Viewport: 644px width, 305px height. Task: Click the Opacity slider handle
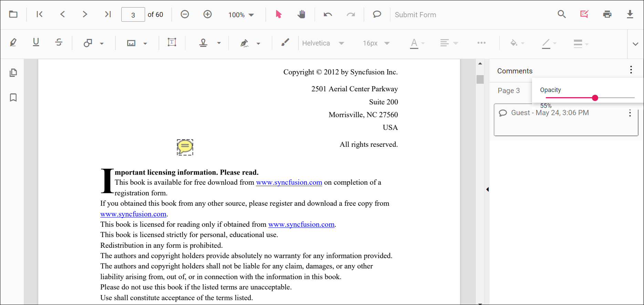click(x=595, y=98)
